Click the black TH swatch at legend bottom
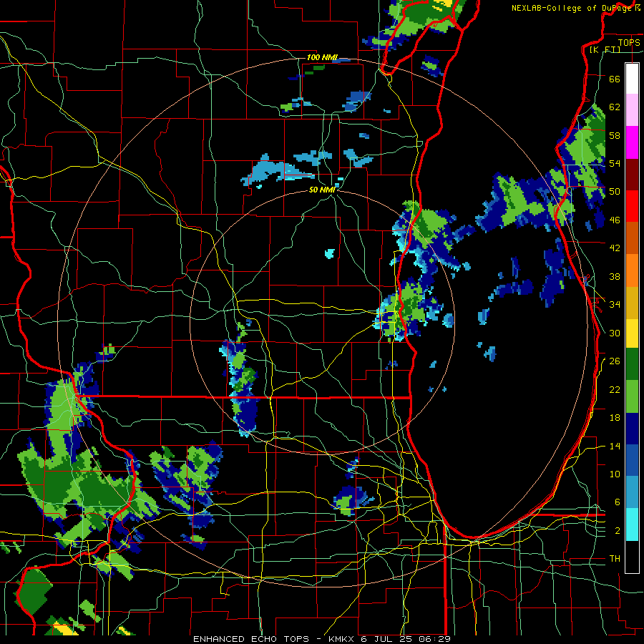 point(632,557)
